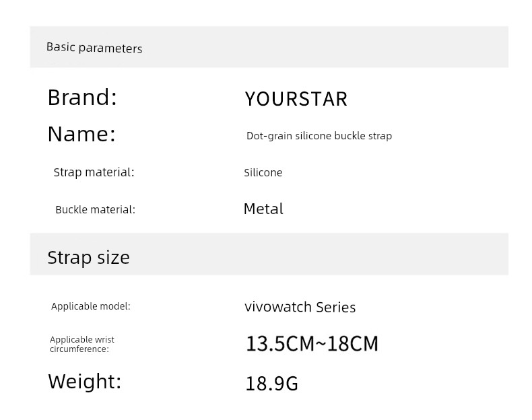Select the vivowatch Series text

pos(300,307)
